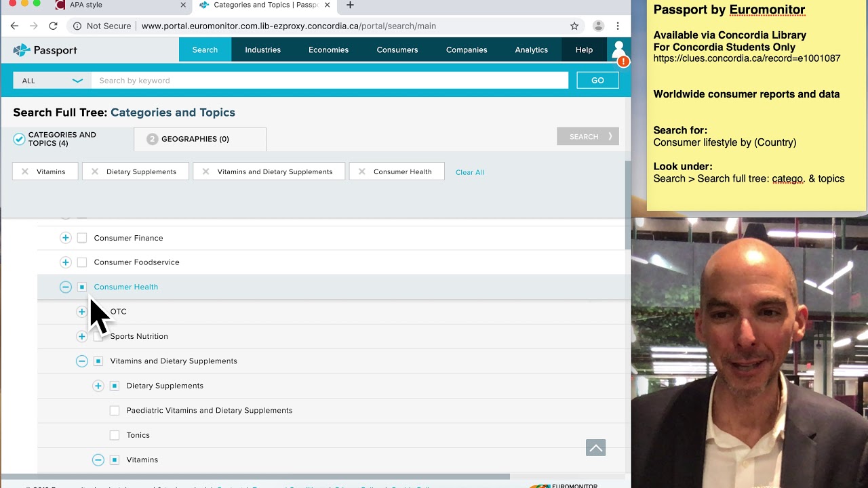The height and width of the screenshot is (488, 868).
Task: Expand the Sports Nutrition node
Action: 82,336
